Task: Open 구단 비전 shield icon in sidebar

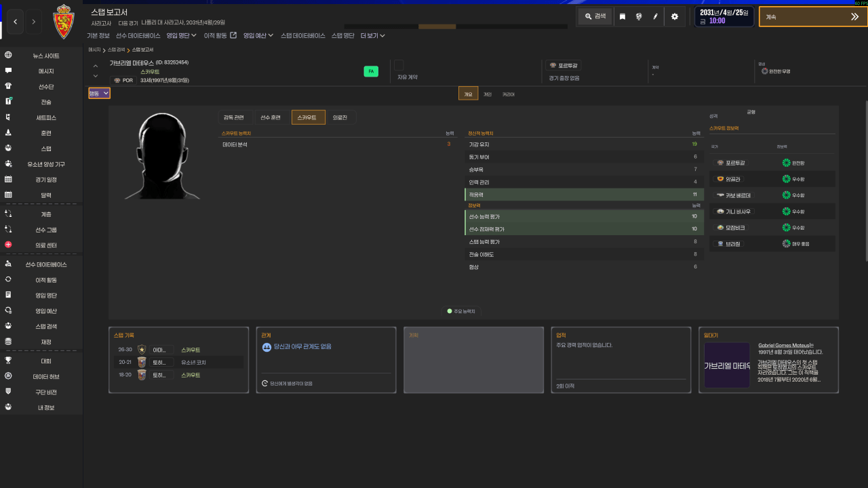Action: click(8, 392)
